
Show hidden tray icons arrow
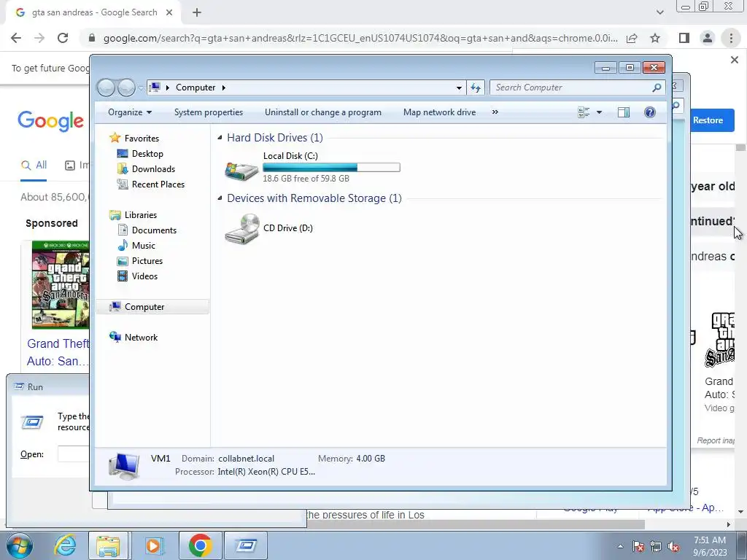tap(620, 547)
